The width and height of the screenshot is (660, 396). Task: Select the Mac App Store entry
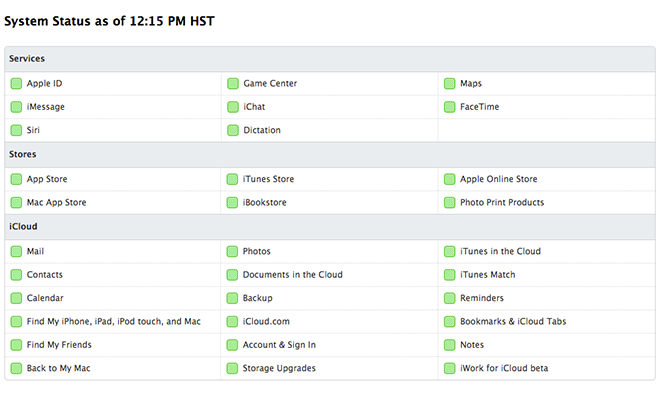pyautogui.click(x=56, y=202)
